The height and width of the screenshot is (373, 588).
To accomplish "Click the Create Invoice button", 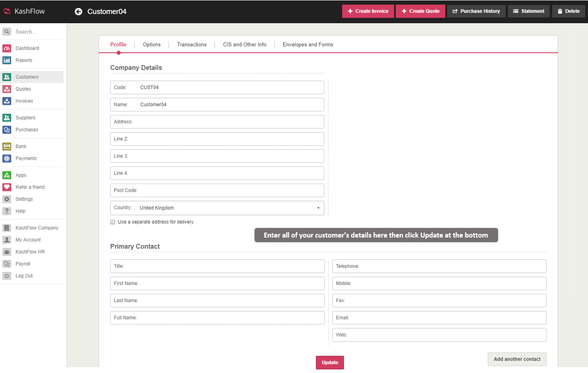I will [x=368, y=11].
